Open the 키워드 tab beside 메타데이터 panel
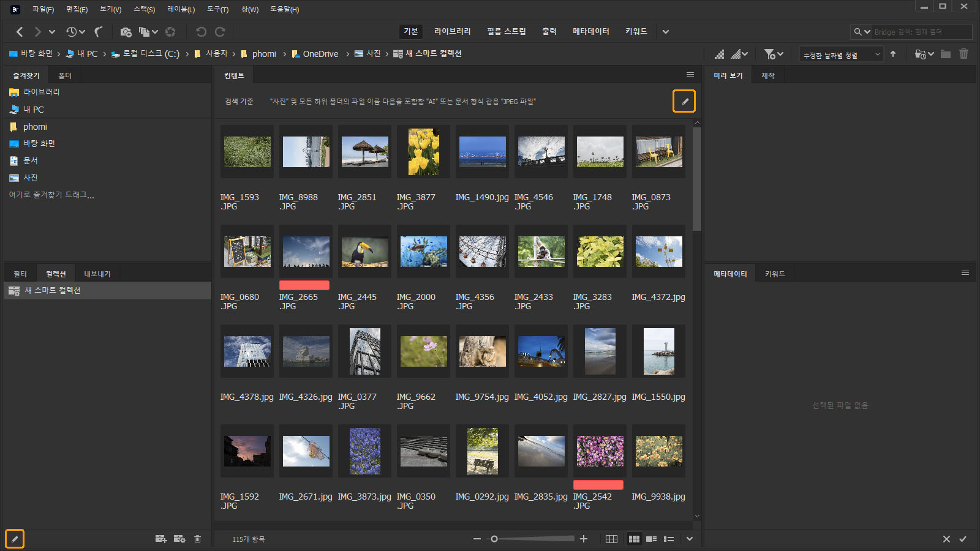The width and height of the screenshot is (980, 551). [x=775, y=274]
